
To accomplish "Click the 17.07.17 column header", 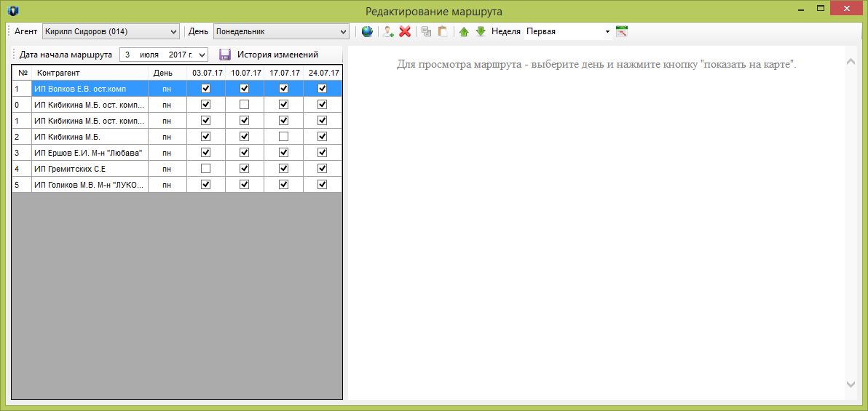I will (283, 73).
